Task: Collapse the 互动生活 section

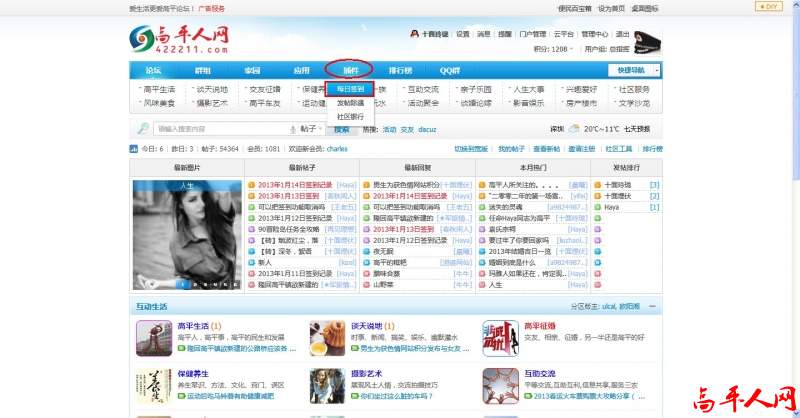Action: 653,306
